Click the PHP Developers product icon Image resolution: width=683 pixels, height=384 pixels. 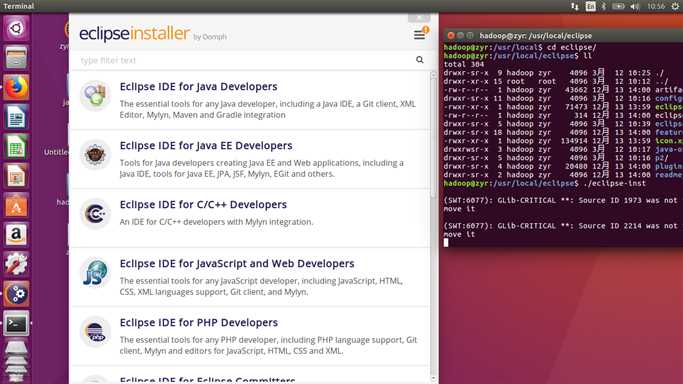pyautogui.click(x=95, y=332)
